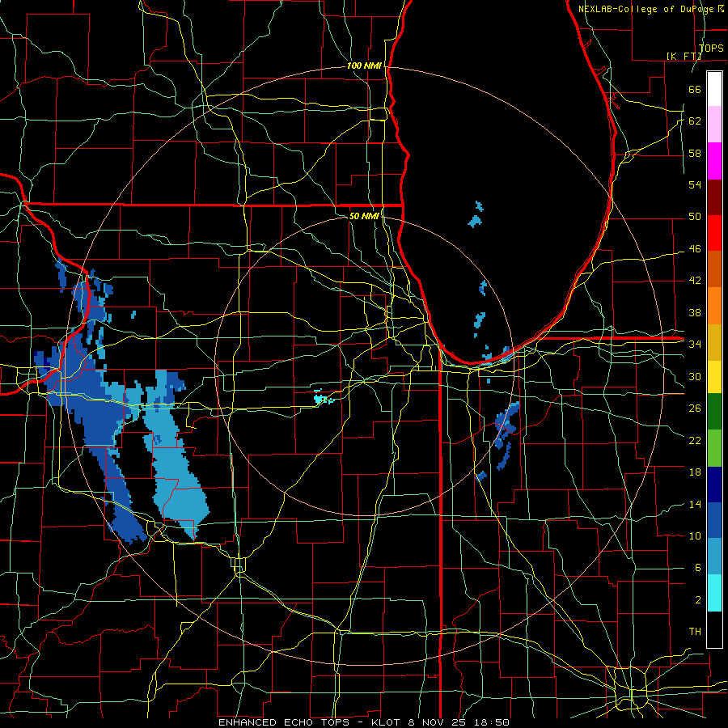Click the legend value "58"

click(x=695, y=153)
